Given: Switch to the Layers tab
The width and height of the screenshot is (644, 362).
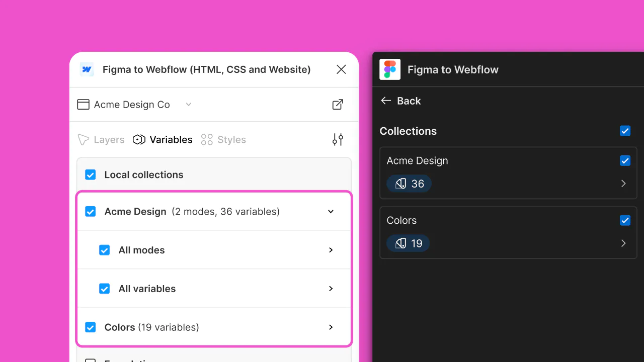Looking at the screenshot, I should (x=101, y=140).
